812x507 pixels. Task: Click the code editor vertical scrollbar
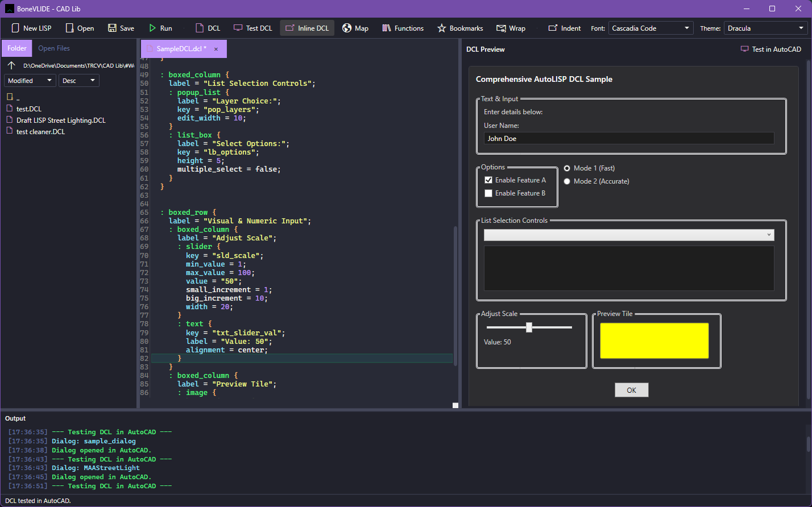pos(455,296)
